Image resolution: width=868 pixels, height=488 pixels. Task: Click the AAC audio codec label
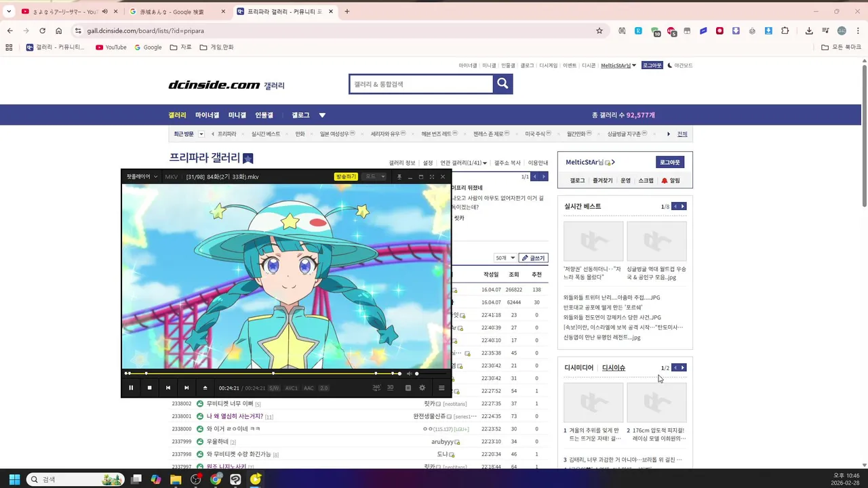pos(309,388)
